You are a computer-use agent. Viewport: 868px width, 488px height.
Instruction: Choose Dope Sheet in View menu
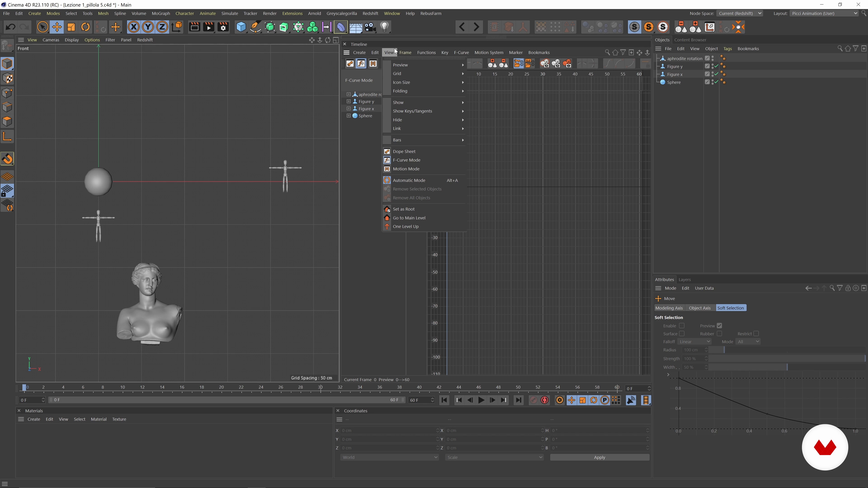coord(424,152)
